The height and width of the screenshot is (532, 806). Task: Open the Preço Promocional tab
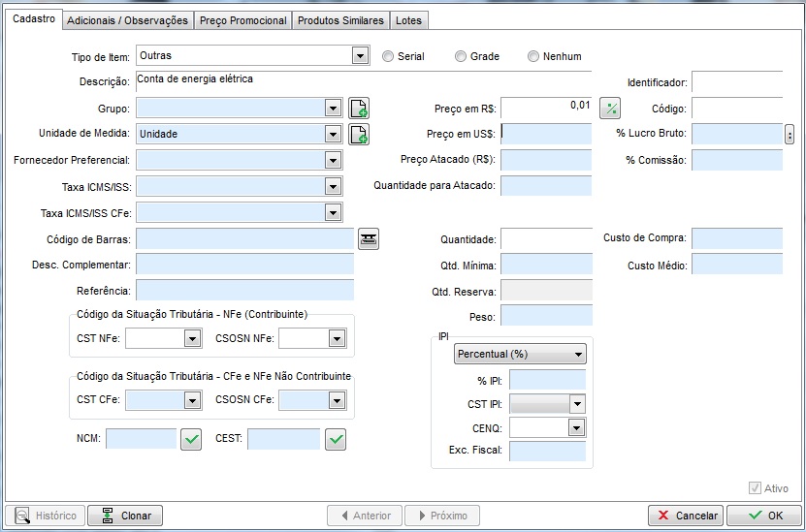[243, 20]
